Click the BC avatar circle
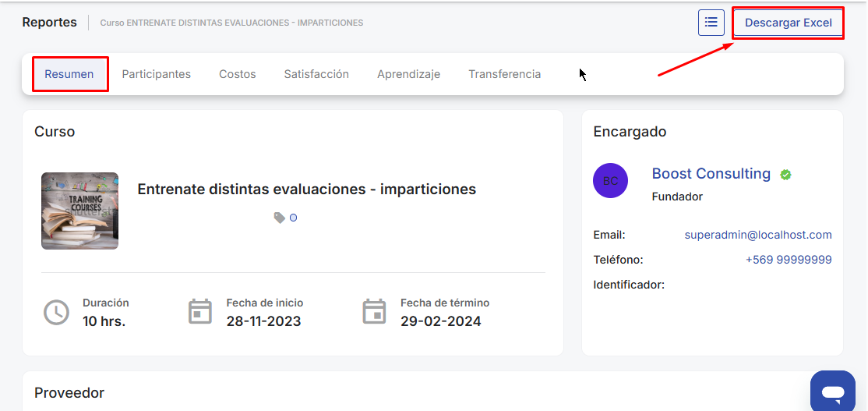The width and height of the screenshot is (868, 411). [x=610, y=181]
